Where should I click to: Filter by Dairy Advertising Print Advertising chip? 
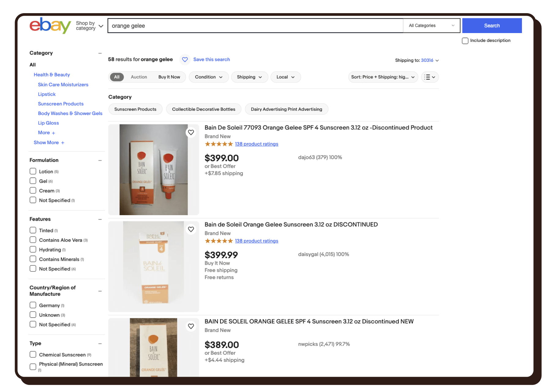(x=287, y=109)
